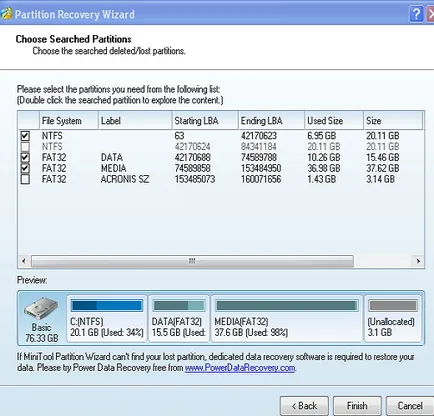Screen dimensions: 434x416
Task: Select the MEDIA(FAT32) partition block in preview
Action: click(x=287, y=318)
